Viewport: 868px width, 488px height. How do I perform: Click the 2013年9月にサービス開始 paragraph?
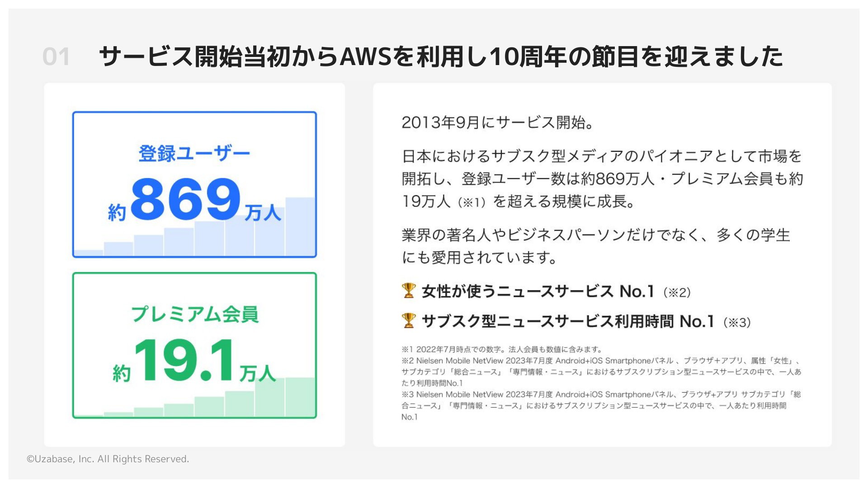[498, 122]
